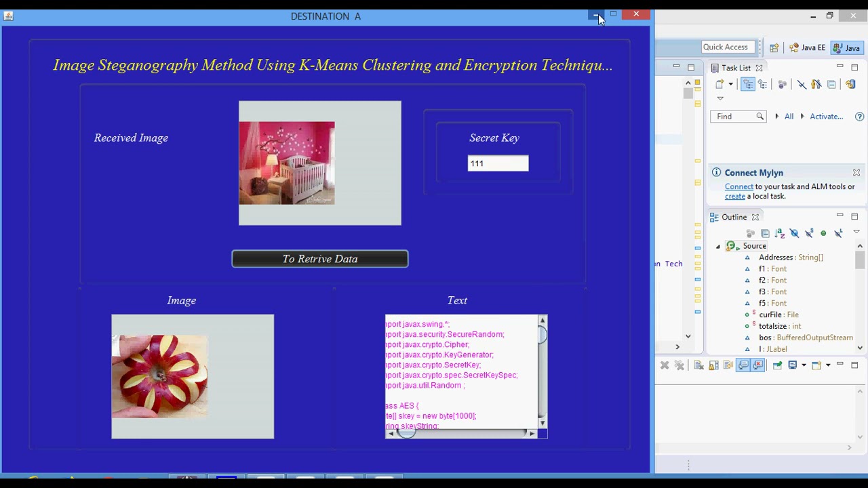
Task: Click the create local task link
Action: point(734,196)
